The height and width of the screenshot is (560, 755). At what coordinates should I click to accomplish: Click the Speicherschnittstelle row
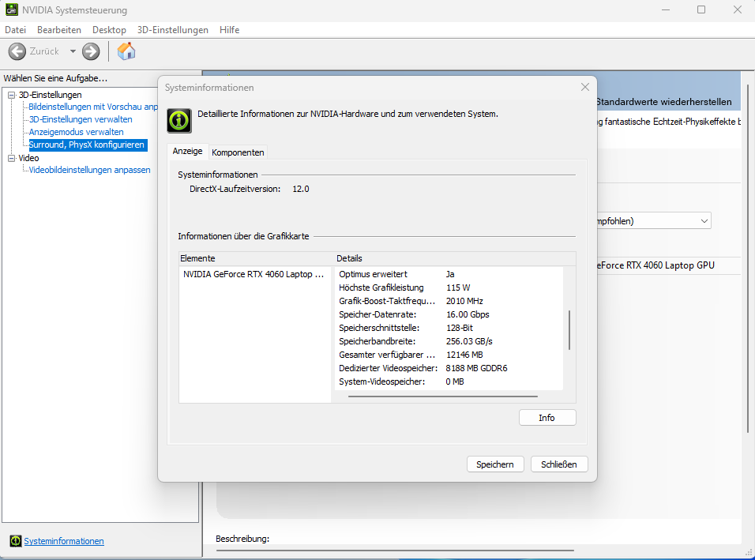449,328
